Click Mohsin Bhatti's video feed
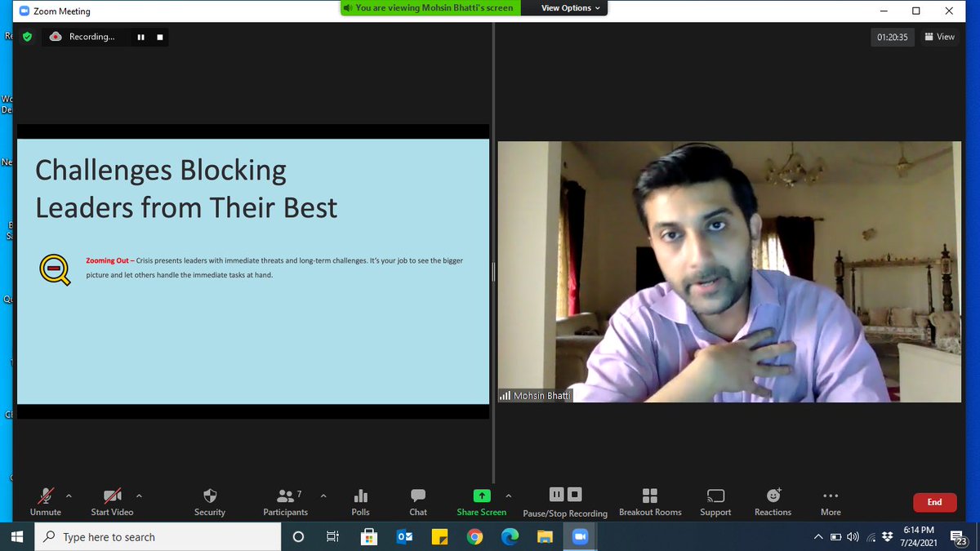Viewport: 980px width, 551px height. pyautogui.click(x=729, y=272)
